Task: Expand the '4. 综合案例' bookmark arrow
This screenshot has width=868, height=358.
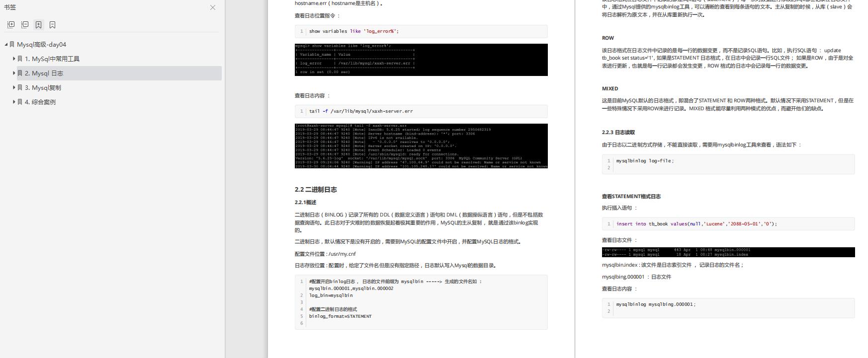Action: pyautogui.click(x=14, y=102)
